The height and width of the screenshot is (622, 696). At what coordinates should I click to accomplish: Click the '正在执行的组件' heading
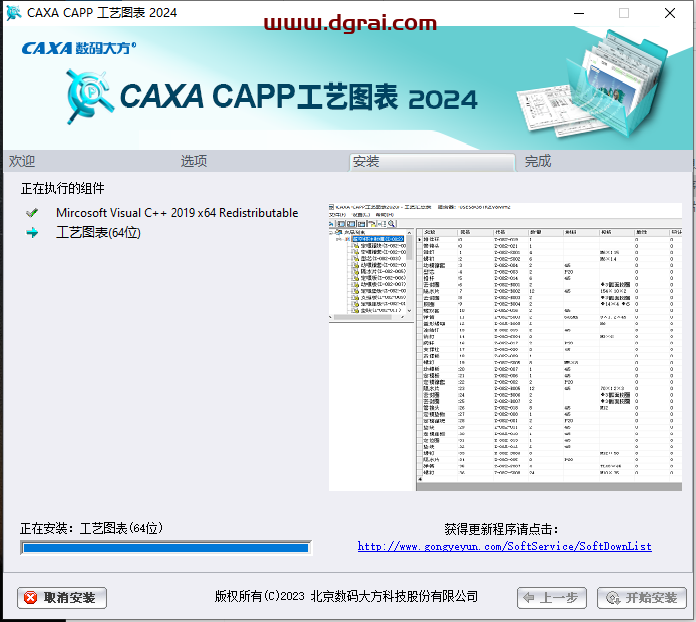[63, 188]
